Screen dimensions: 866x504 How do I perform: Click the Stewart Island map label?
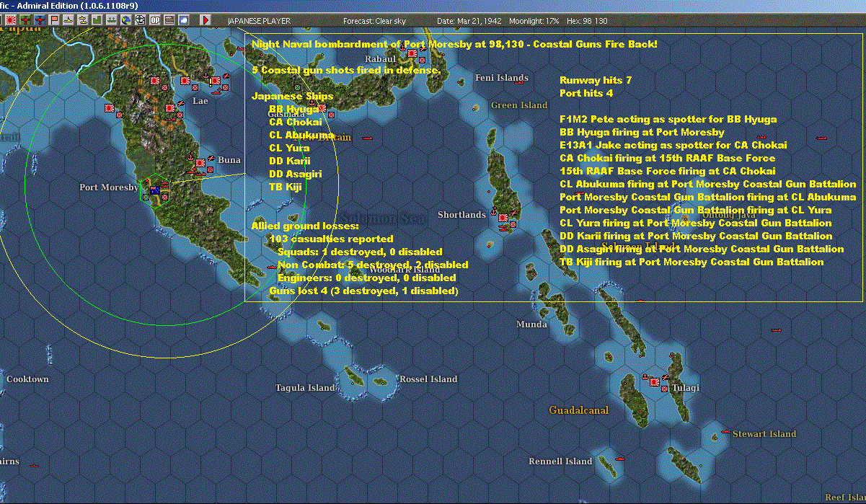764,434
